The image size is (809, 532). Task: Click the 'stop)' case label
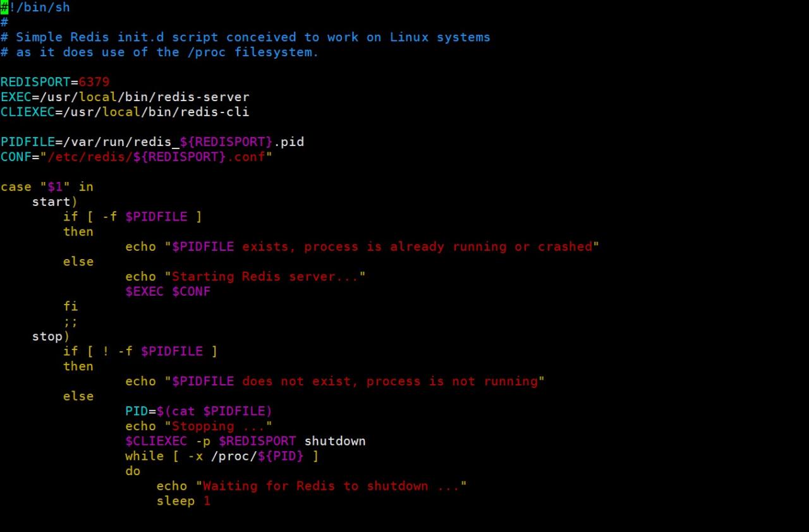pyautogui.click(x=51, y=337)
